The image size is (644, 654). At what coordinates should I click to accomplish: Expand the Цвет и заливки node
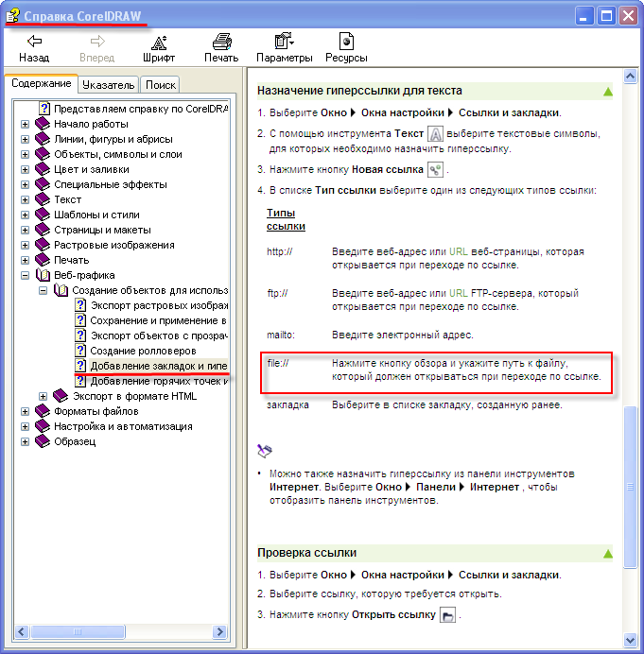25,169
